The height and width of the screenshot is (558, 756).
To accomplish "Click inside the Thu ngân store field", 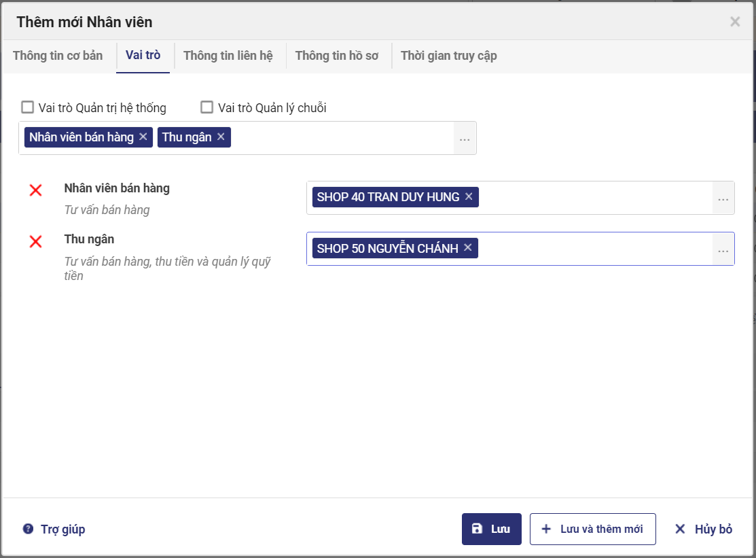I will point(591,249).
